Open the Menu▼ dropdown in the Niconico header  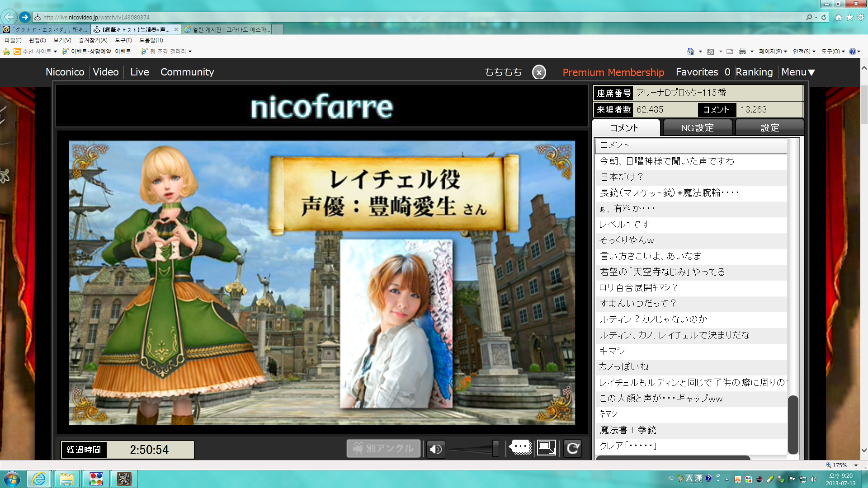point(798,72)
